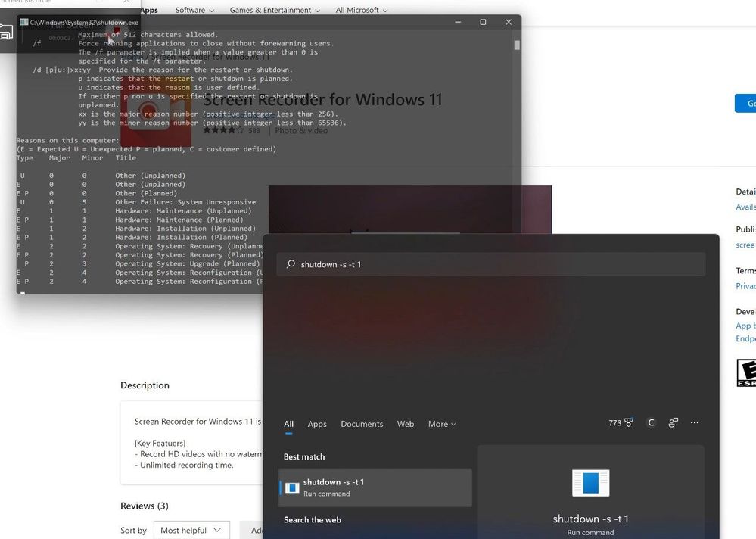Click the 'Reviews (3)' heading
This screenshot has height=539, width=756.
(x=144, y=506)
